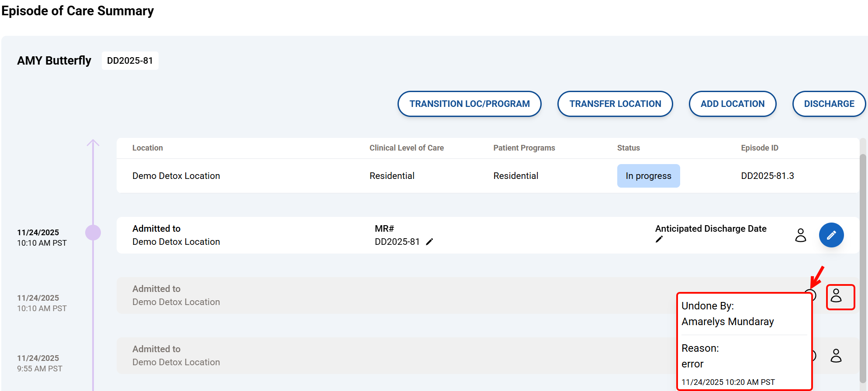Viewport: 868px width, 391px height.
Task: Edit the Anticipated Discharge Date via pencil icon
Action: [659, 239]
